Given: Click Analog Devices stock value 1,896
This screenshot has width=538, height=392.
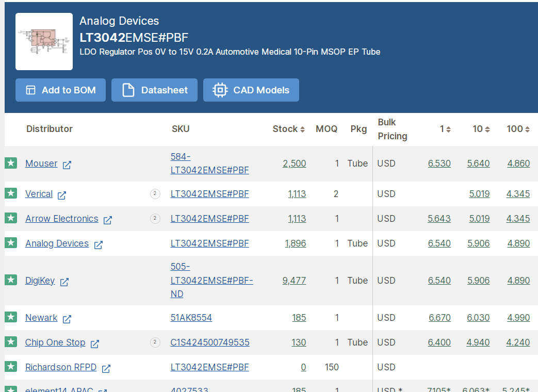Looking at the screenshot, I should 296,243.
